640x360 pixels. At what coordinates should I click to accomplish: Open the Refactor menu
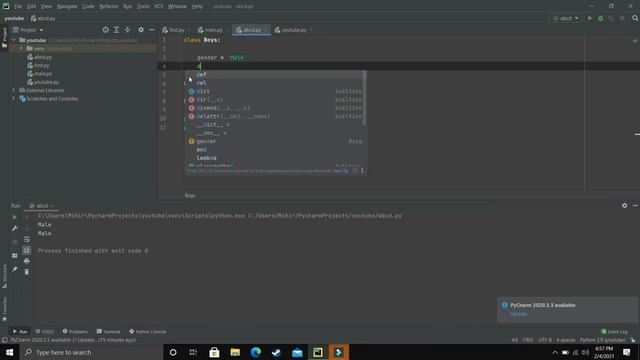coord(109,7)
